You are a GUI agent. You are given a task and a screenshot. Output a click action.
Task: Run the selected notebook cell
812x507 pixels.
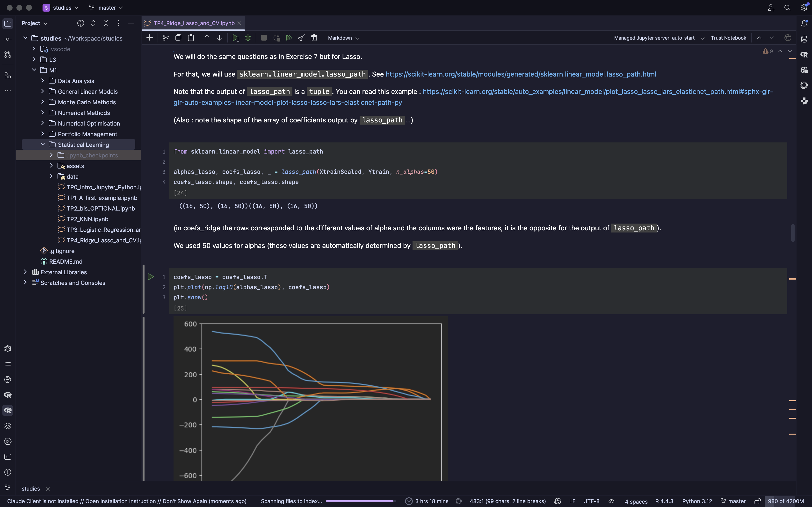[x=236, y=38]
